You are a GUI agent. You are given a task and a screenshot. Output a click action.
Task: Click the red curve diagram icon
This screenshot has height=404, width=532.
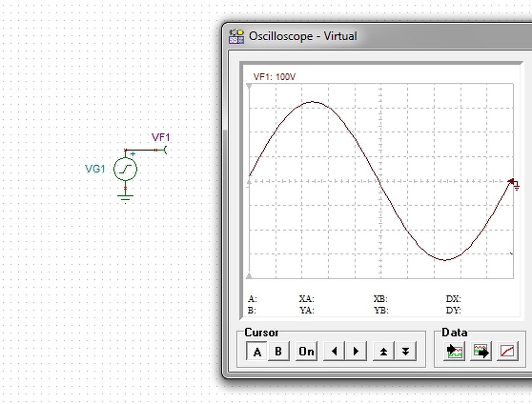coord(507,352)
